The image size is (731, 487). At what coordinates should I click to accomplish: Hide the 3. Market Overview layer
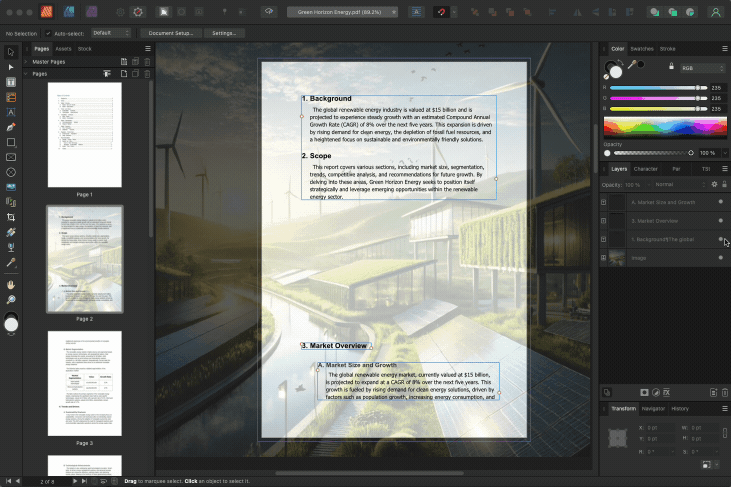[721, 220]
